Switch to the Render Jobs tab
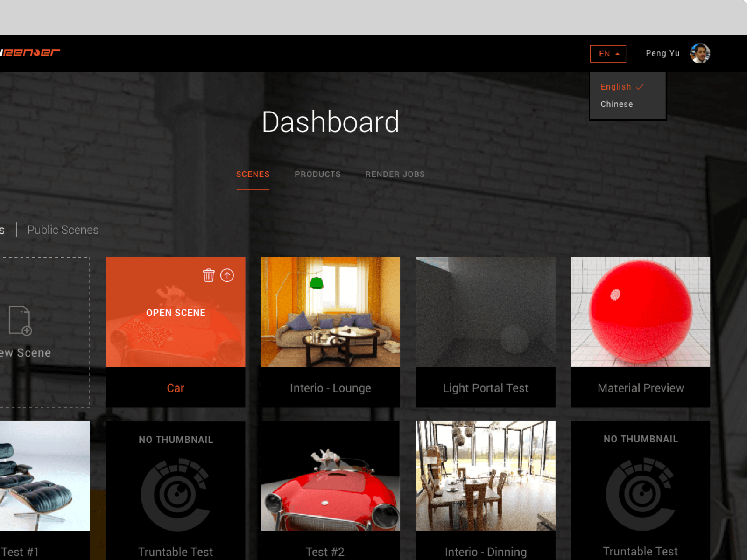This screenshot has height=560, width=747. pyautogui.click(x=395, y=174)
